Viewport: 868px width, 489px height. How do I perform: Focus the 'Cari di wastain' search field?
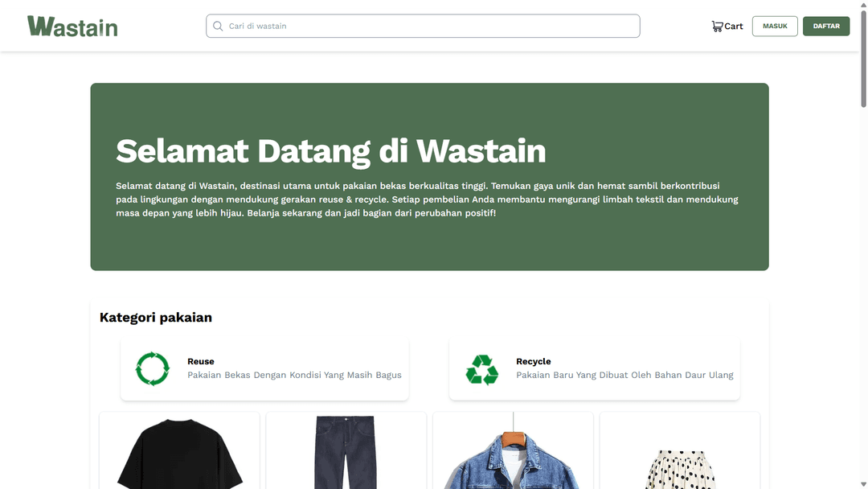[423, 26]
